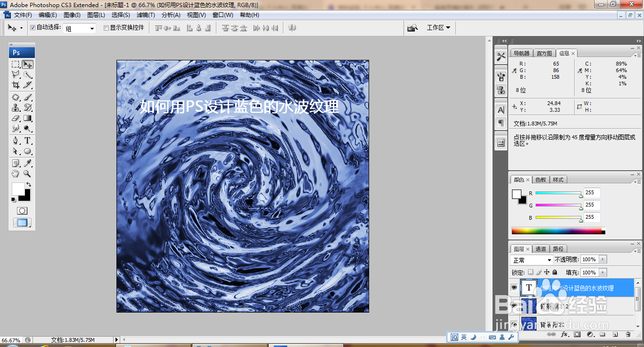This screenshot has height=347, width=644.
Task: Reset default foreground and background colors
Action: [x=14, y=200]
